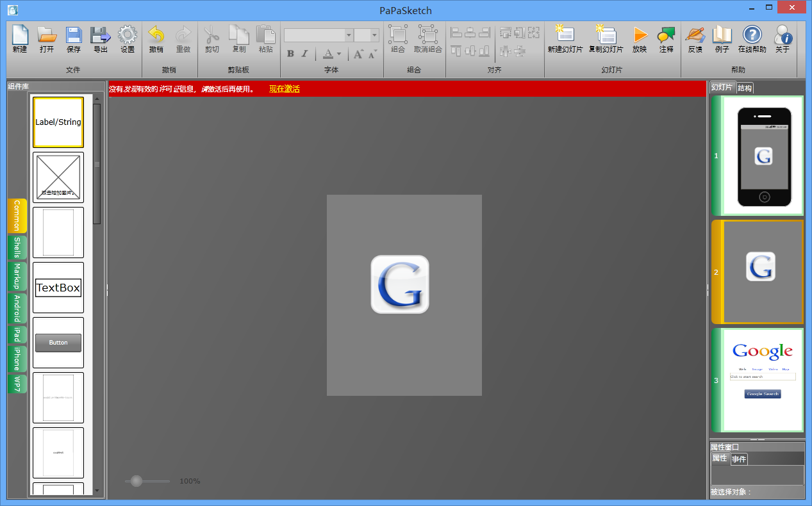The height and width of the screenshot is (506, 812).
Task: Select slide 3 with Google search page
Action: (x=757, y=380)
